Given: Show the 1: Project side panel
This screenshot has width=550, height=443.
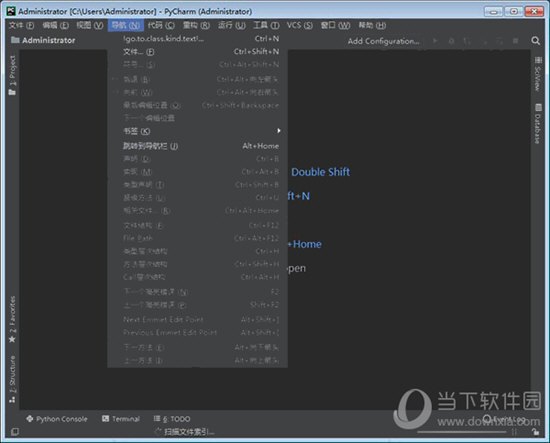Looking at the screenshot, I should click(x=12, y=75).
